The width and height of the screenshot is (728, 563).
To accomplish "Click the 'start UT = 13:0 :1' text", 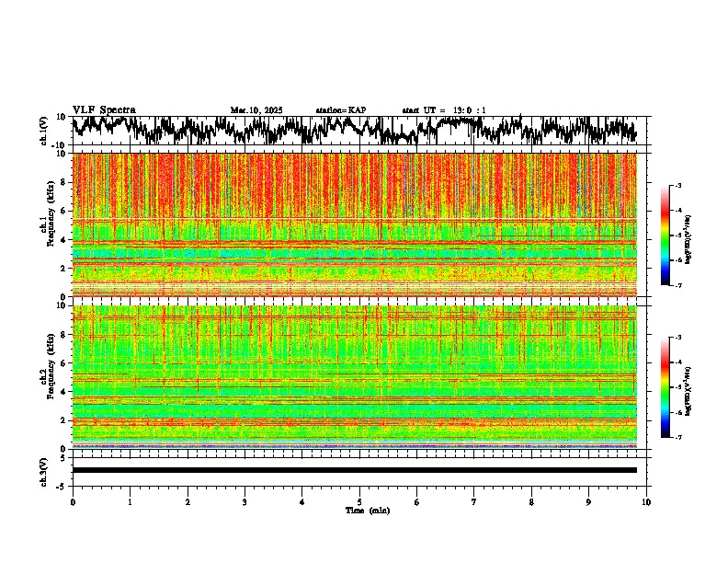I will [x=444, y=110].
